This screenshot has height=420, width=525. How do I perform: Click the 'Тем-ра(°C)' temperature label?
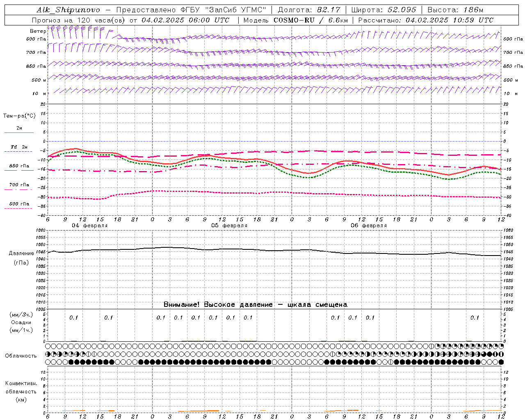pos(19,116)
